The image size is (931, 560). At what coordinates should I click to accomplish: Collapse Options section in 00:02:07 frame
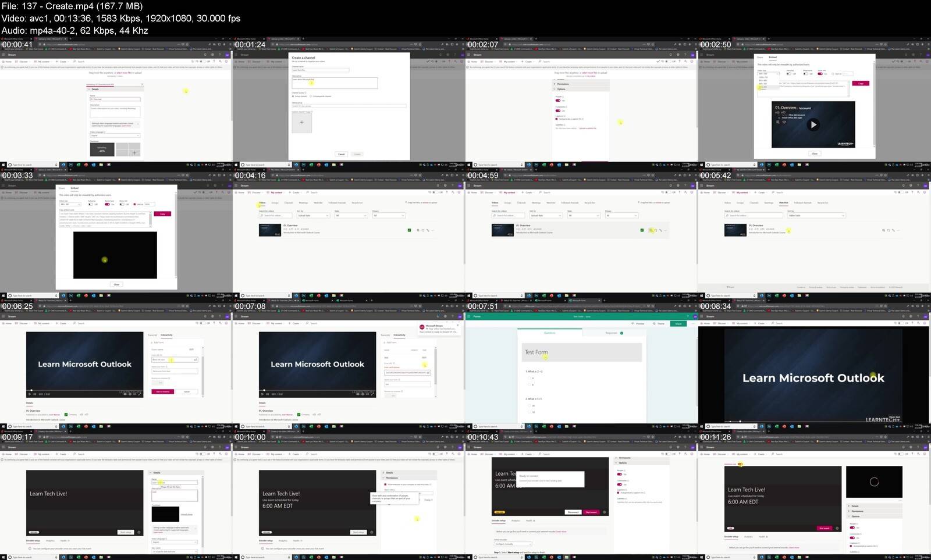click(x=580, y=89)
